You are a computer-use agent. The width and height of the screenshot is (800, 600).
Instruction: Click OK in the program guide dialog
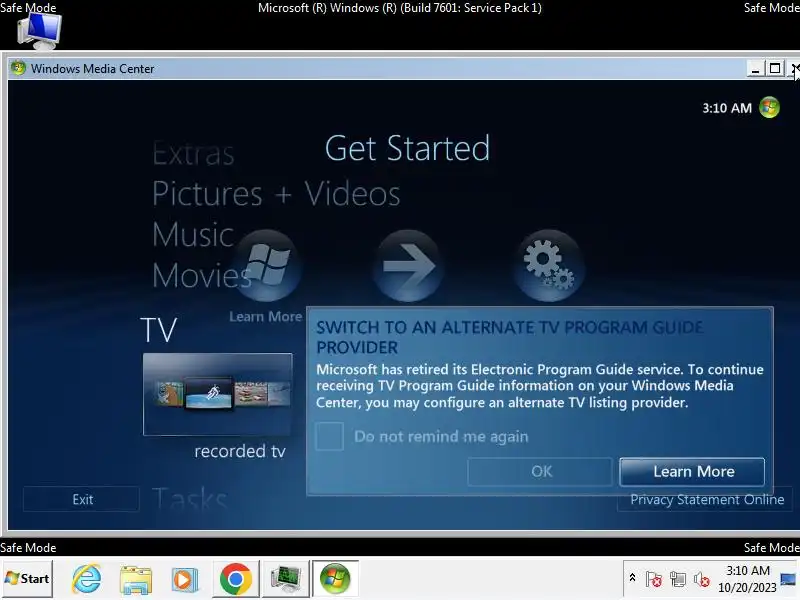540,471
